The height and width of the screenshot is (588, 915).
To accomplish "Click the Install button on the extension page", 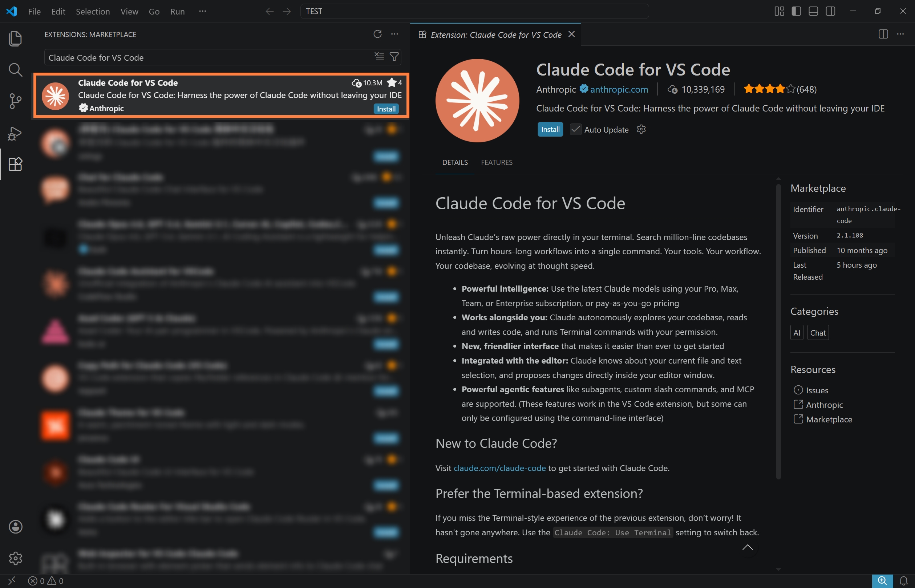I will pos(550,129).
